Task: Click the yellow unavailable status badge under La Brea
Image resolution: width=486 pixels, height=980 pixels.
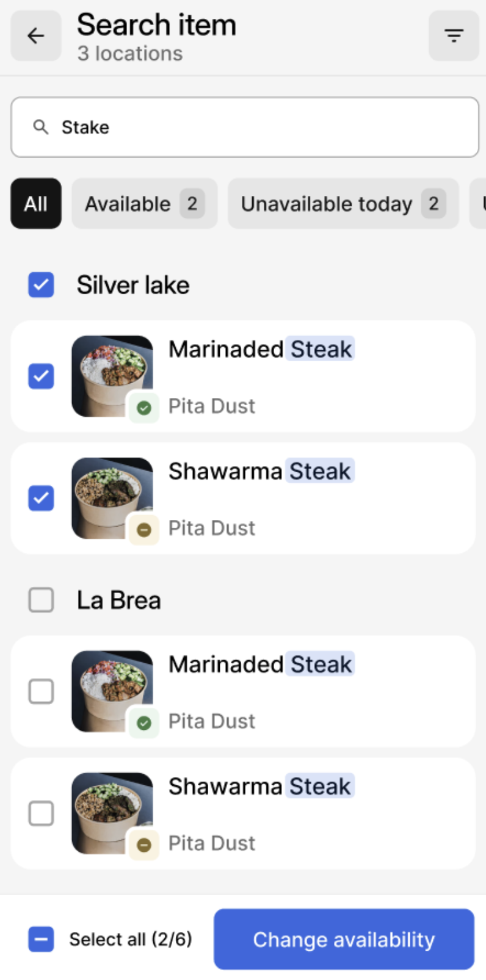Action: [x=144, y=845]
